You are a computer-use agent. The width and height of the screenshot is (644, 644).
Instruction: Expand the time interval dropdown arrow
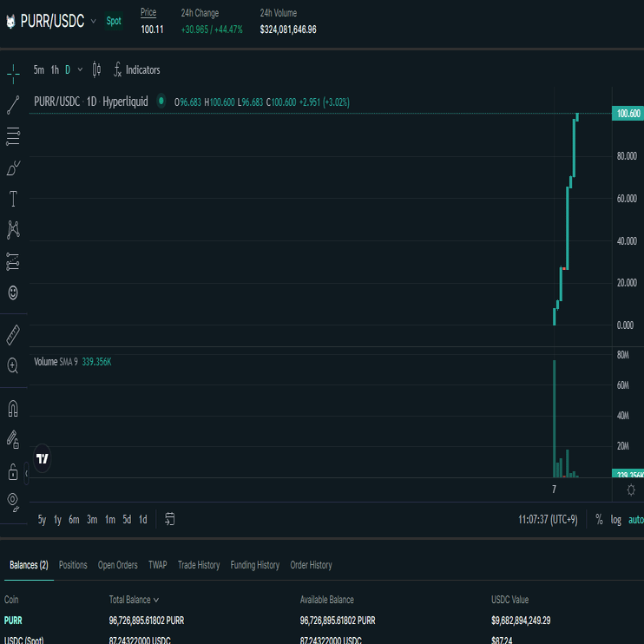(80, 69)
